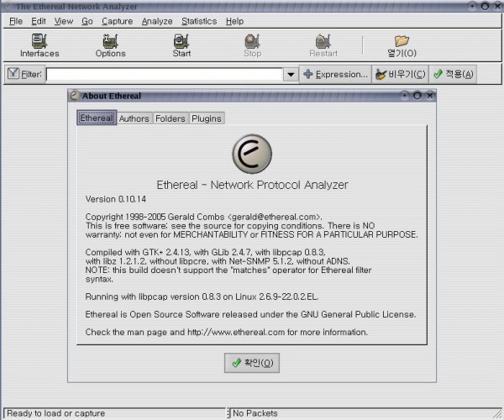Click the greyed Stop capture icon
The width and height of the screenshot is (504, 420).
click(252, 45)
